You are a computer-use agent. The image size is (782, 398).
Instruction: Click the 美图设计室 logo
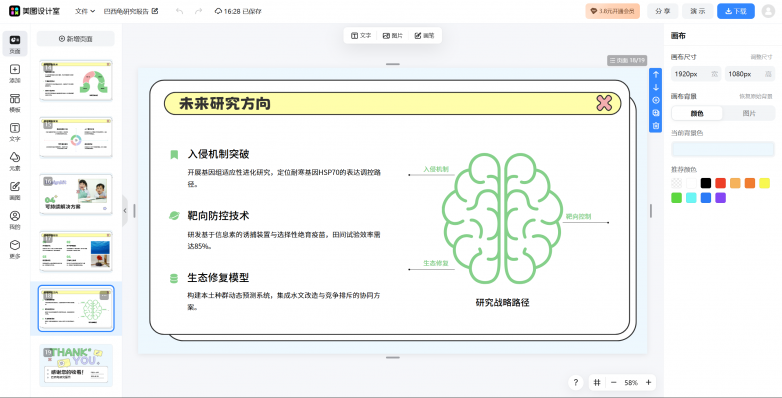click(34, 11)
